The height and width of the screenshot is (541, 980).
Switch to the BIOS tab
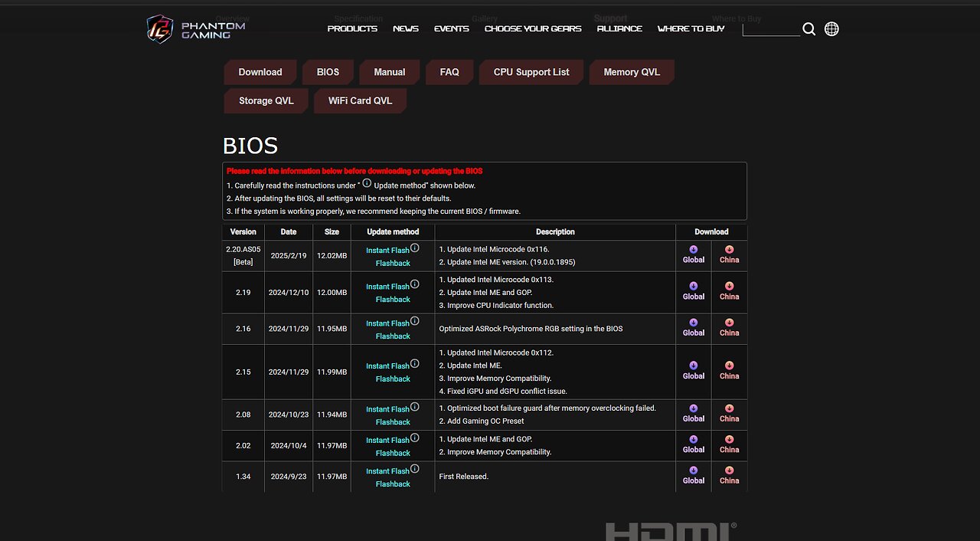(x=328, y=72)
